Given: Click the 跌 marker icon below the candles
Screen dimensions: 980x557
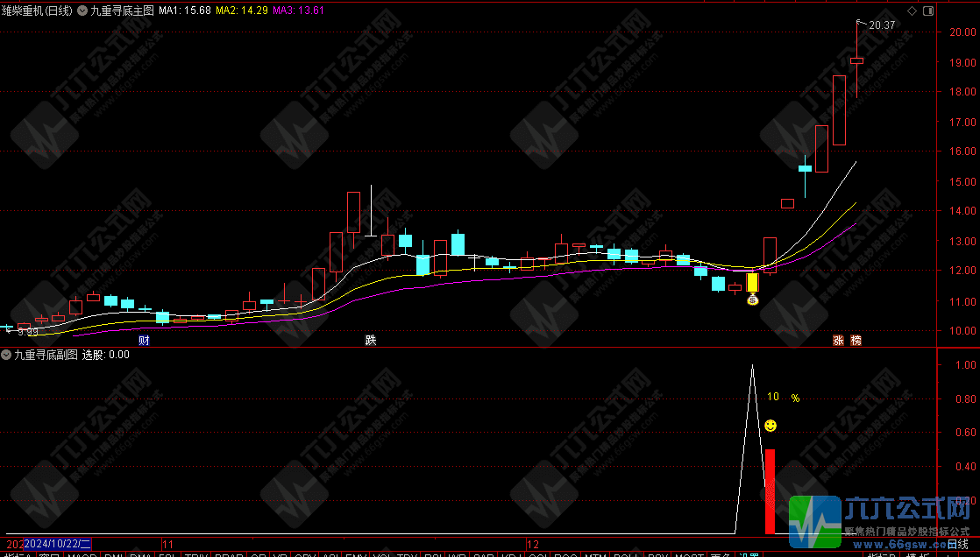Looking at the screenshot, I should point(371,340).
